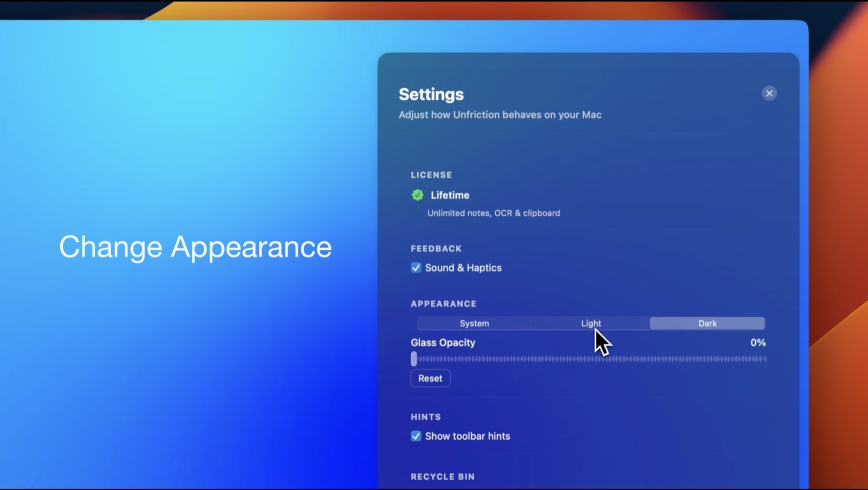The width and height of the screenshot is (868, 490).
Task: Click the APPEARANCE section header
Action: tap(443, 304)
